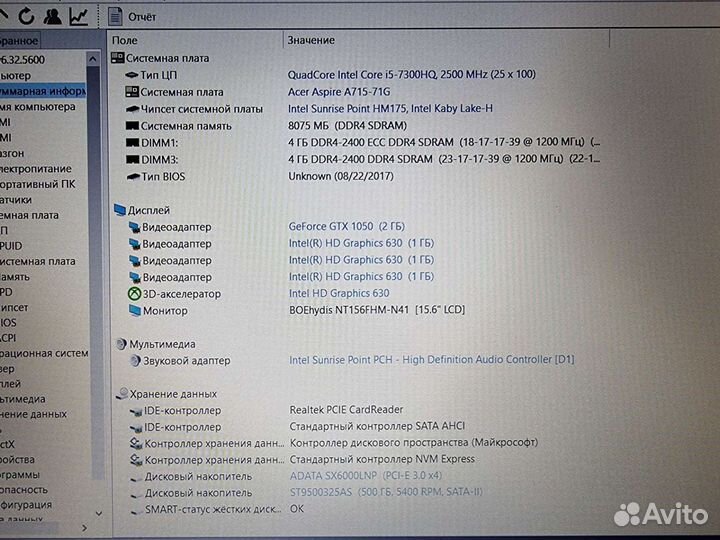
Task: Select the Имя компьютера tree item
Action: click(x=38, y=107)
